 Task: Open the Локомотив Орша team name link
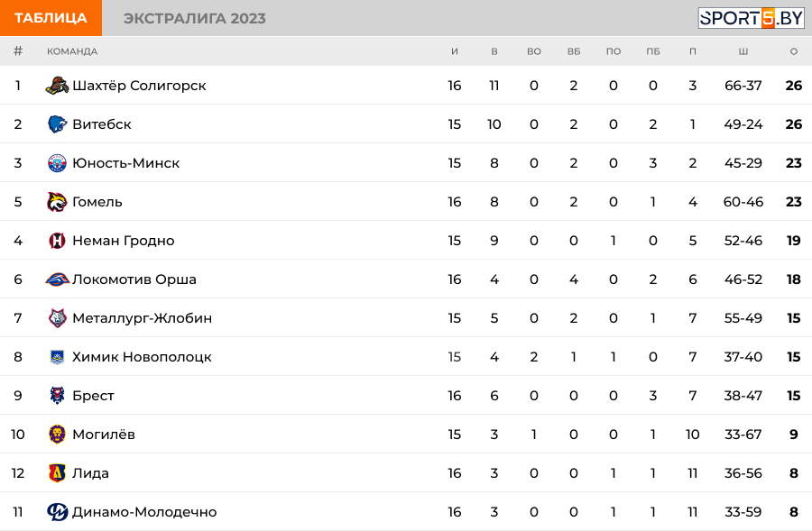134,279
